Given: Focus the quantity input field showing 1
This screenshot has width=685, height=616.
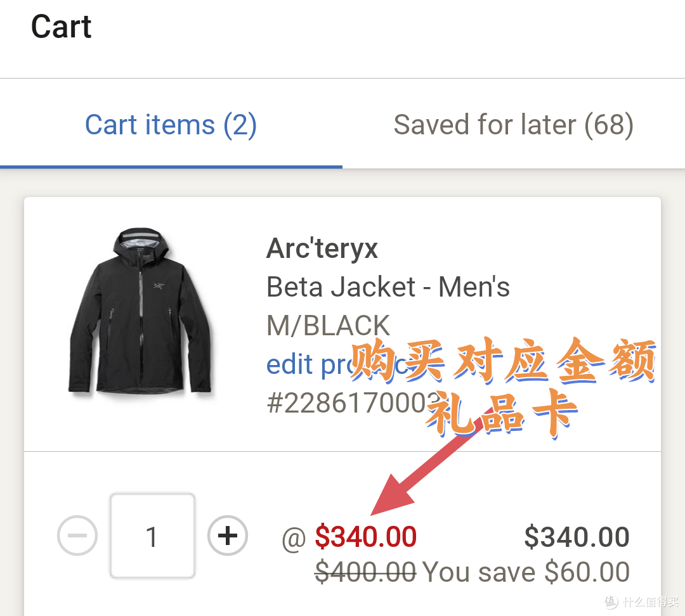Looking at the screenshot, I should [152, 536].
